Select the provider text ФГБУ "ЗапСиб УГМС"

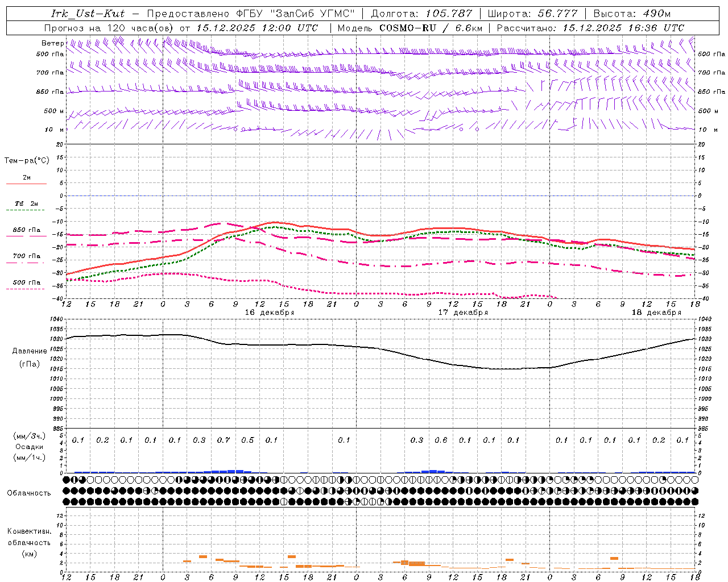click(x=295, y=14)
